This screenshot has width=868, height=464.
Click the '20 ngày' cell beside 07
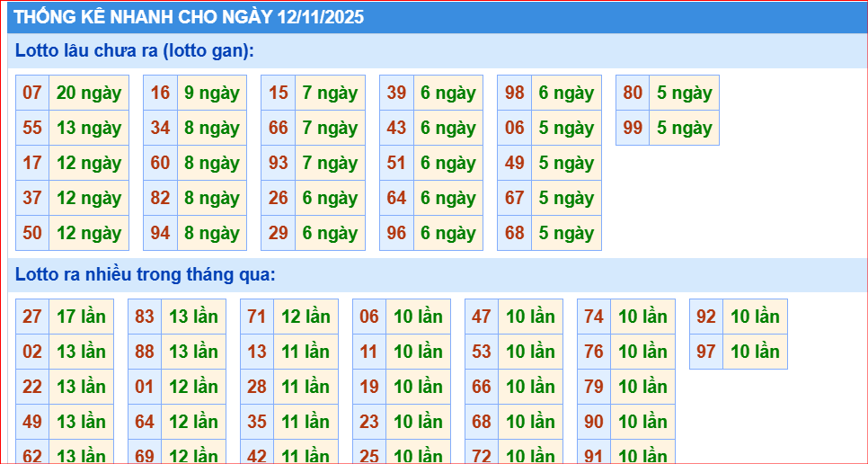[89, 93]
